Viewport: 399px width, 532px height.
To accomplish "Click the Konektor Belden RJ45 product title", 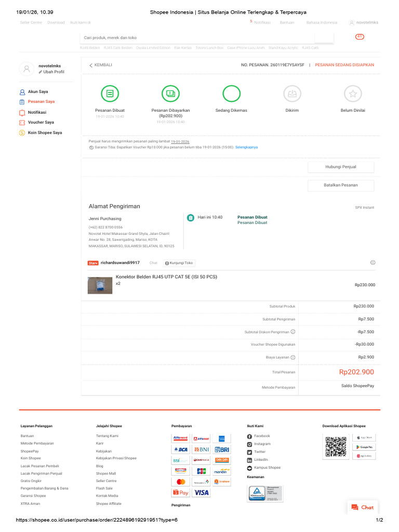I will point(166,277).
